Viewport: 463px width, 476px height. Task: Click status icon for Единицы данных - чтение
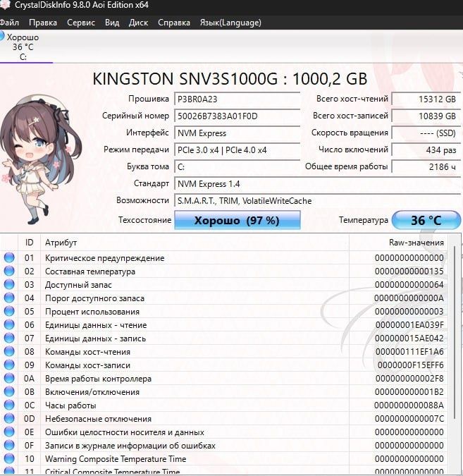[9, 324]
